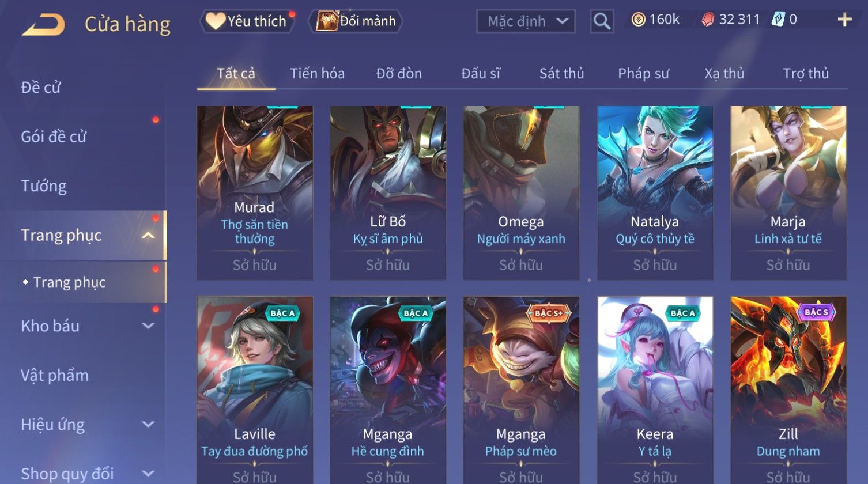Image resolution: width=868 pixels, height=484 pixels.
Task: Collapse the Trang phục sidebar section
Action: pos(148,235)
